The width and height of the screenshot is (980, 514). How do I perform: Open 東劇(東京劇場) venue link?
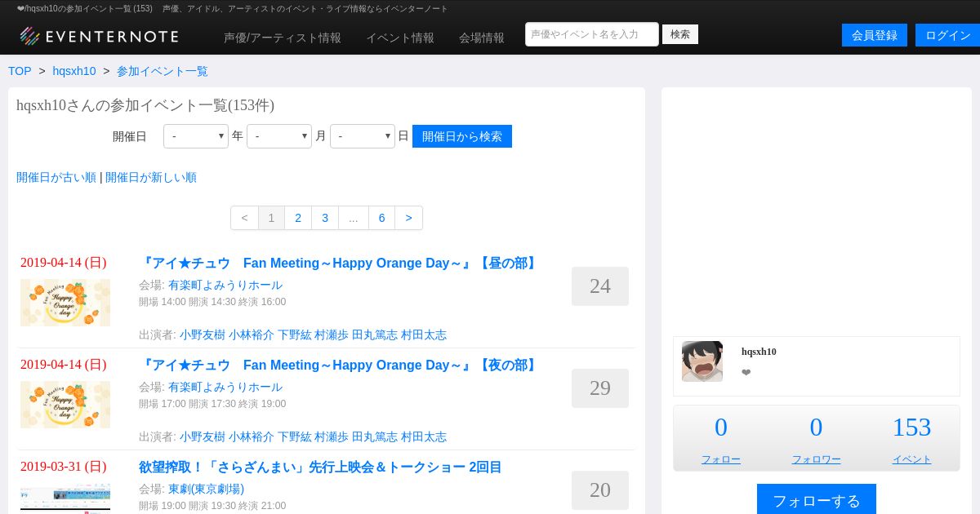point(206,489)
